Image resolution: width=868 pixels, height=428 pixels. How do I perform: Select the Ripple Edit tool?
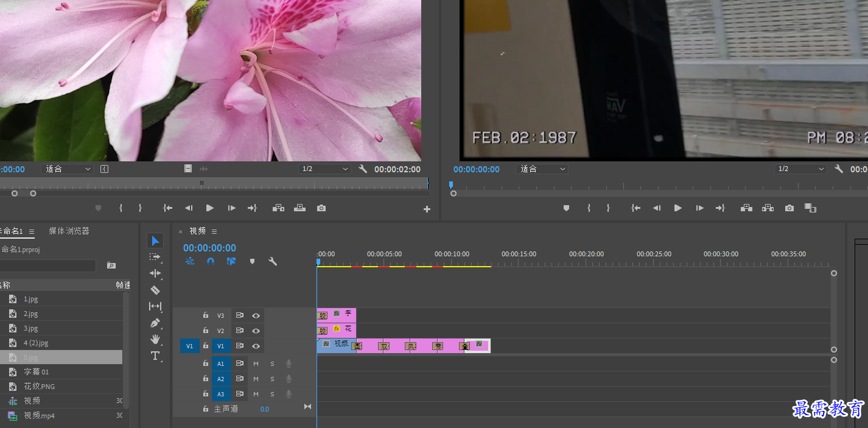pos(155,273)
